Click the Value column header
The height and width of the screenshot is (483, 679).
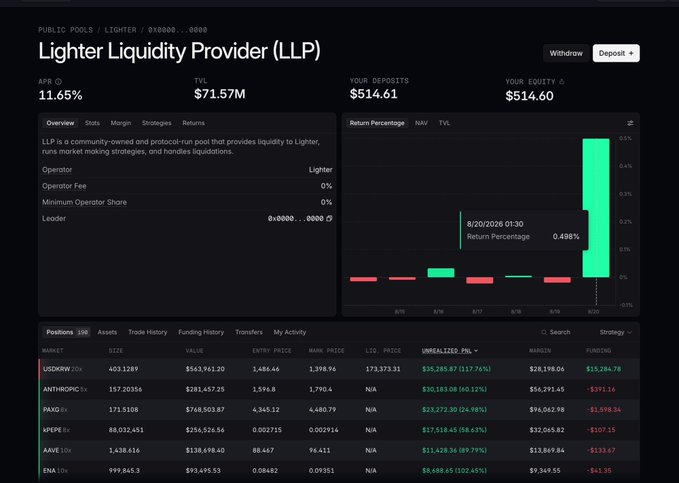194,350
